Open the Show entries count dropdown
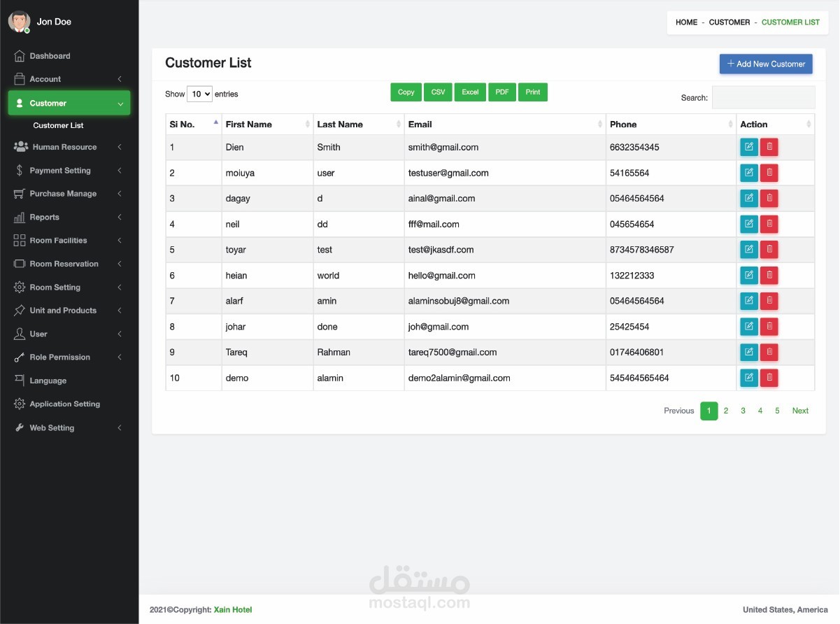Screen dimensions: 840x624 click(x=199, y=94)
